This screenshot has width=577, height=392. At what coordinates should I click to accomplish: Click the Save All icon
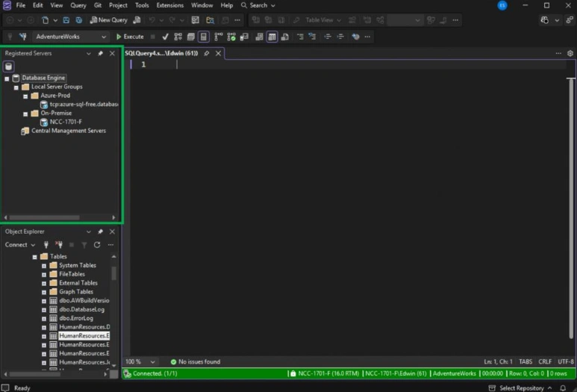(78, 20)
